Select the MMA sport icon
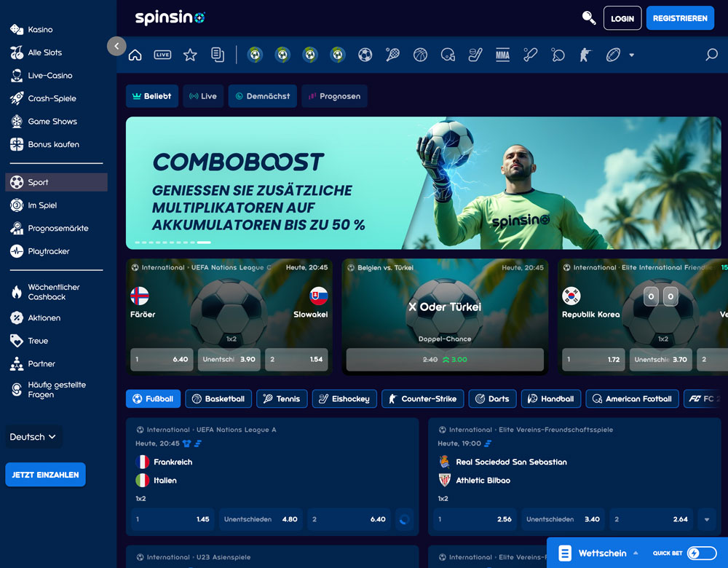 click(502, 55)
